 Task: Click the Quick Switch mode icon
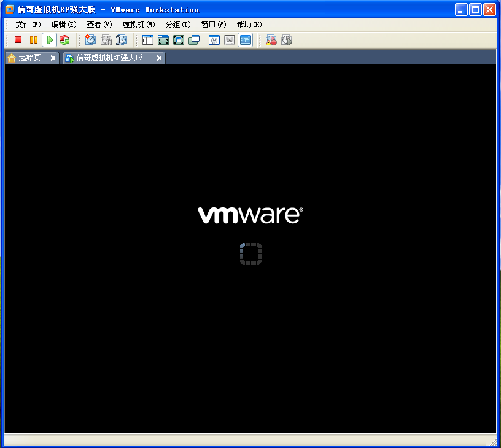tap(163, 40)
